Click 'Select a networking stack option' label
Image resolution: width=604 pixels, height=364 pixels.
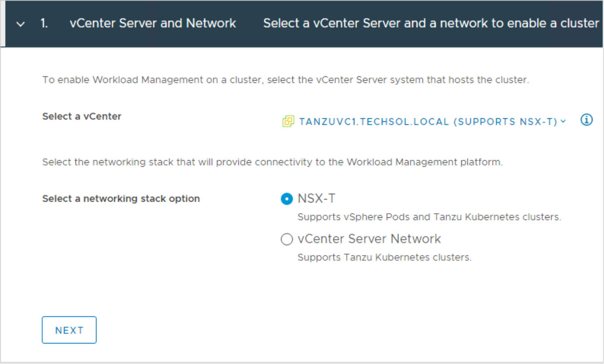point(121,199)
